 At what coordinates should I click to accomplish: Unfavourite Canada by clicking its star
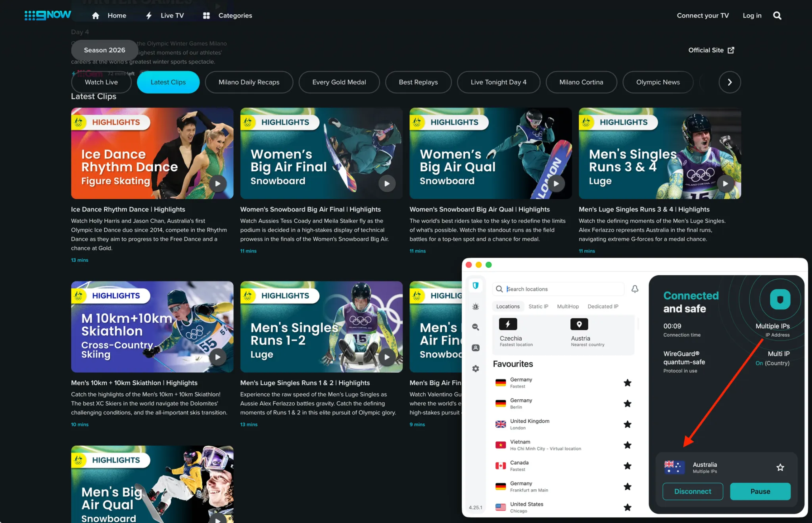[628, 466]
